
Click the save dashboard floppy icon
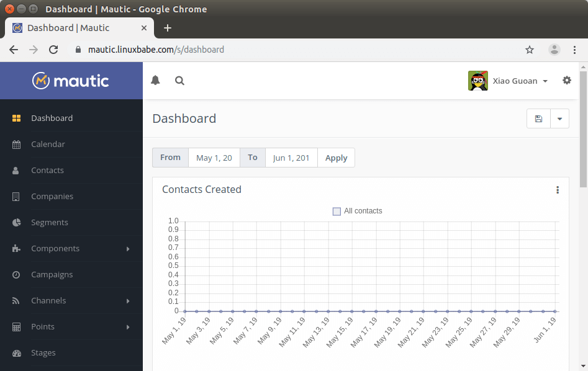tap(538, 119)
